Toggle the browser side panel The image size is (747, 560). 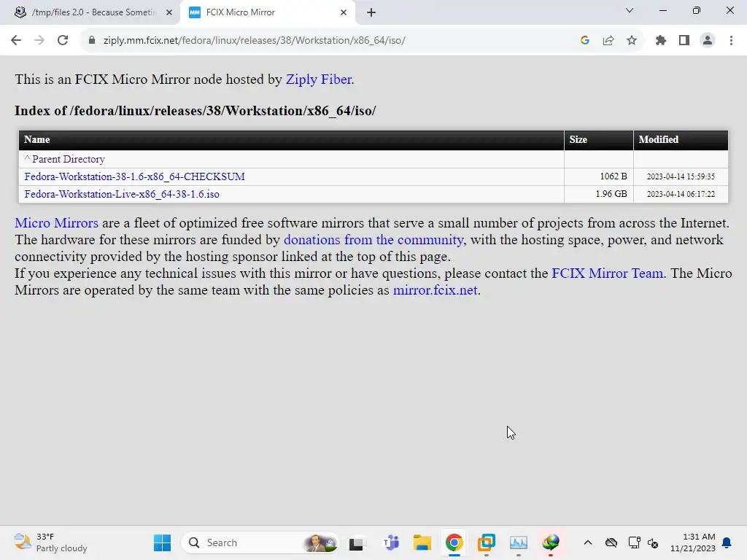(684, 41)
